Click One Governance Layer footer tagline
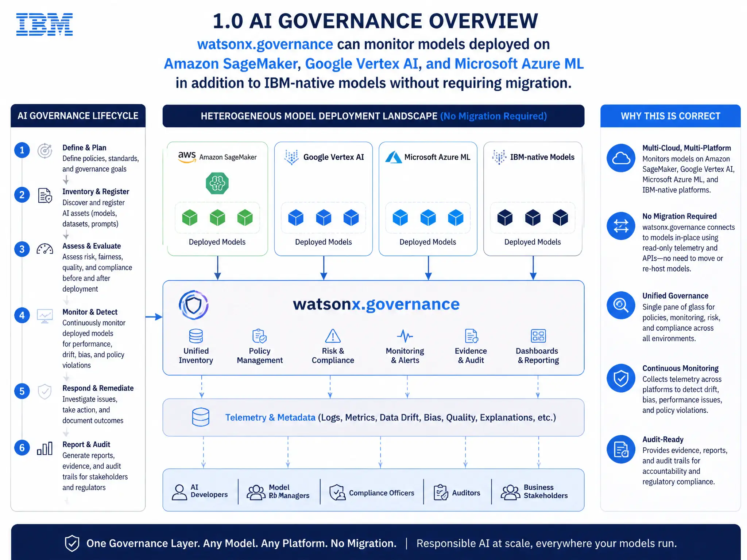Image resolution: width=747 pixels, height=560 pixels. pyautogui.click(x=241, y=543)
